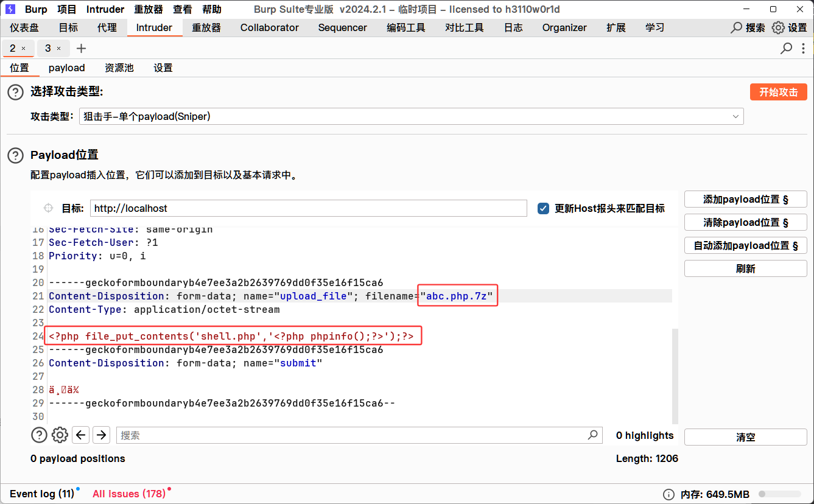Click the target crosshair icon
Screen dimensions: 814x504
coord(49,208)
